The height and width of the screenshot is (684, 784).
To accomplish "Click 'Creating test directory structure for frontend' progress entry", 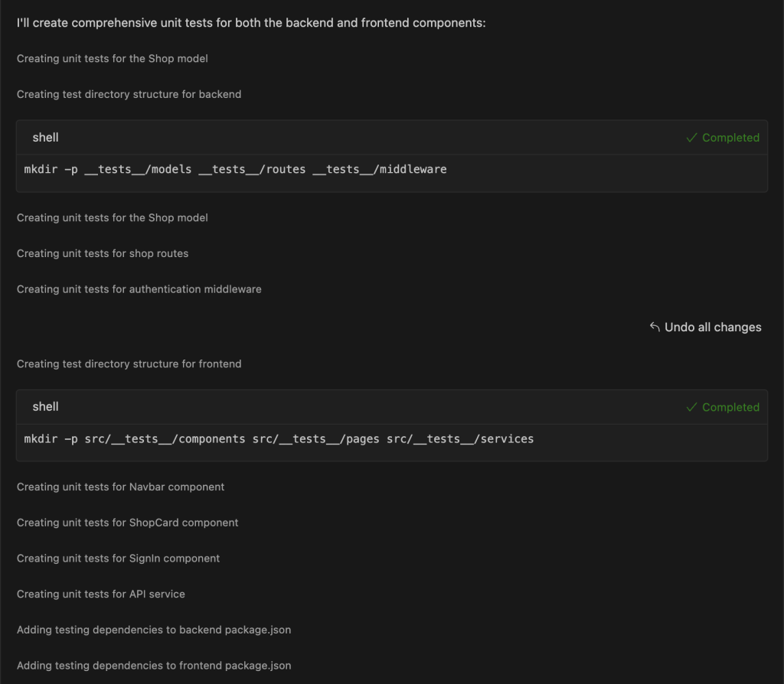I will click(x=129, y=363).
